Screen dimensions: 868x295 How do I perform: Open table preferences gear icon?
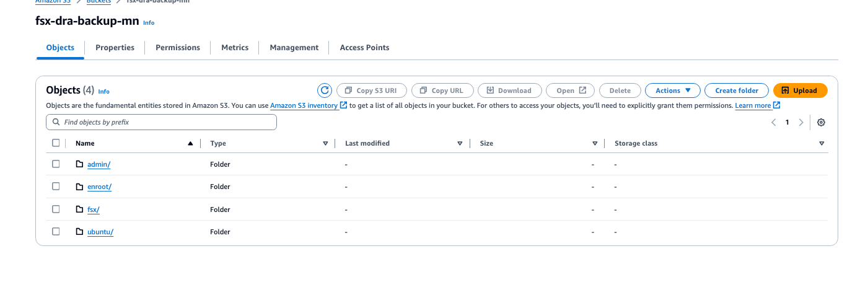821,123
